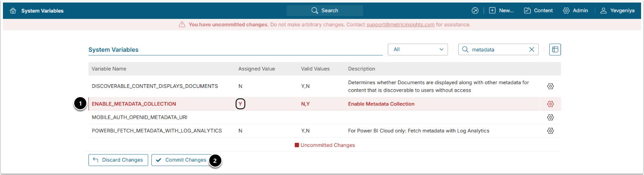
Task: Open the Admin menu
Action: (x=575, y=10)
